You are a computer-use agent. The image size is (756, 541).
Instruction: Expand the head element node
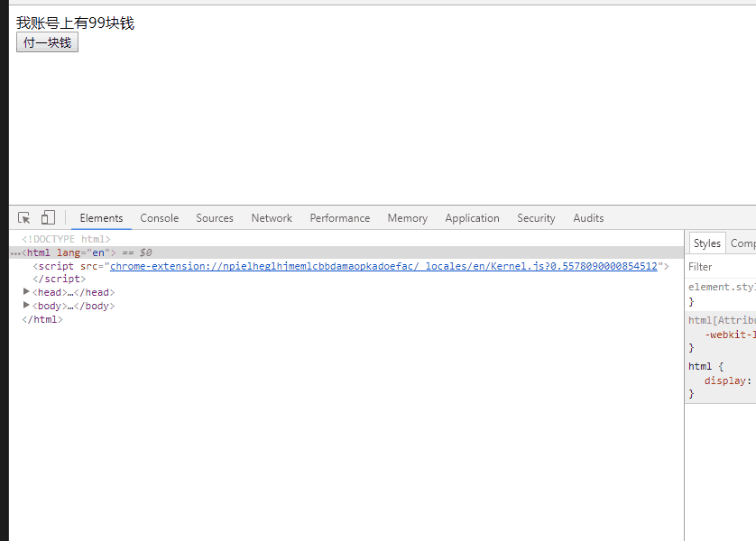(26, 291)
